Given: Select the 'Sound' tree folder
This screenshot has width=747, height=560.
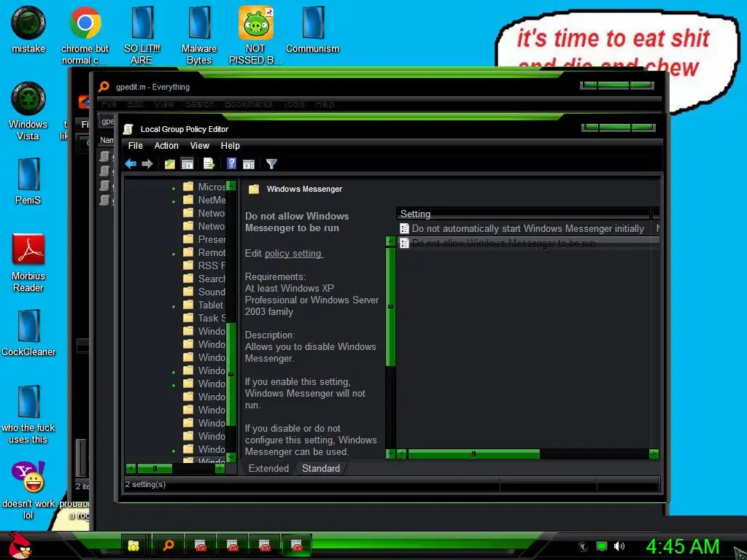Looking at the screenshot, I should coord(204,292).
